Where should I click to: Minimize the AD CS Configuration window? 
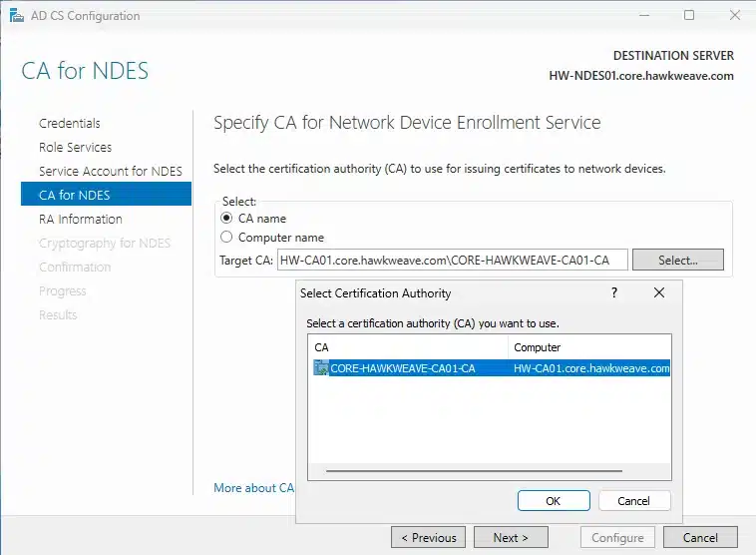(x=643, y=16)
